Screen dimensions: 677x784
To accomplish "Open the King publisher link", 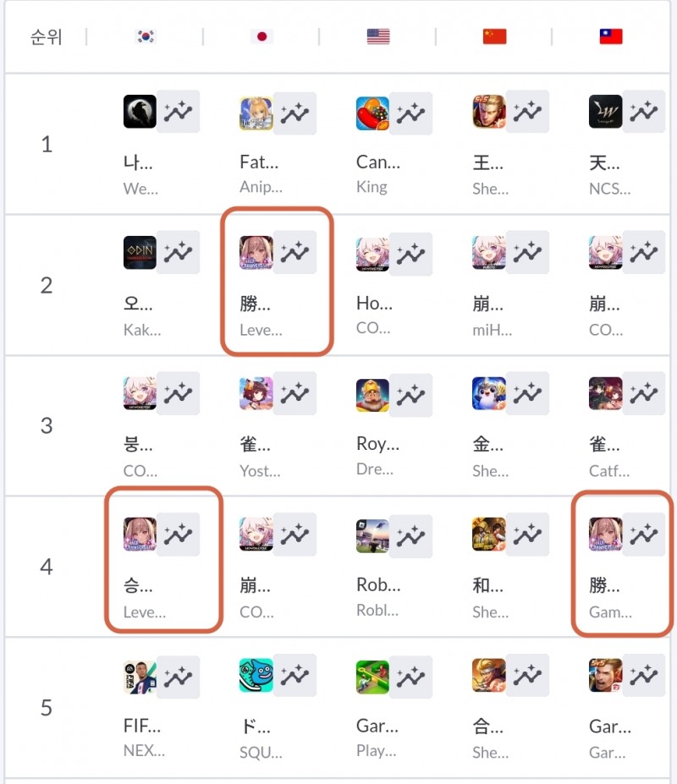I will (372, 187).
